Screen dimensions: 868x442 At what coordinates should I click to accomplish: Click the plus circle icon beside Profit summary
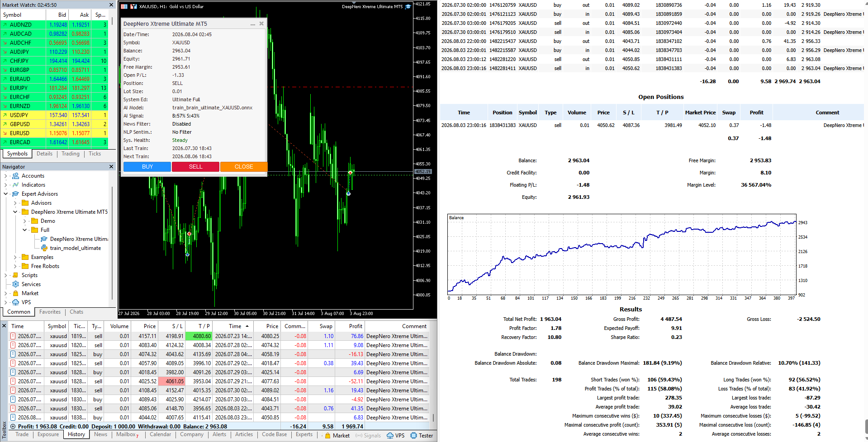(13, 427)
